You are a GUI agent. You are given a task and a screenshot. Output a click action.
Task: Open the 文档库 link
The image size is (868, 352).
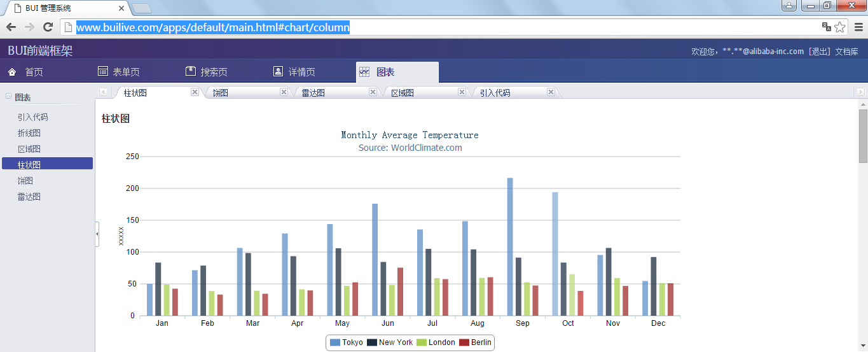[846, 52]
